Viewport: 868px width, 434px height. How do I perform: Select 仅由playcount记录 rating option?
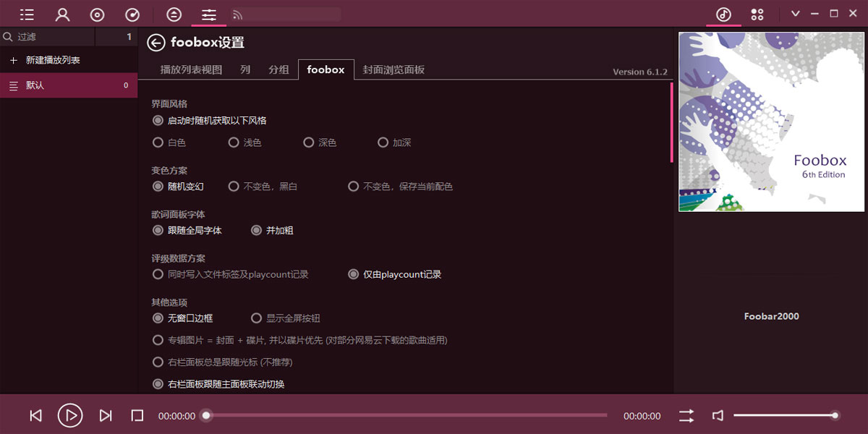coord(352,274)
